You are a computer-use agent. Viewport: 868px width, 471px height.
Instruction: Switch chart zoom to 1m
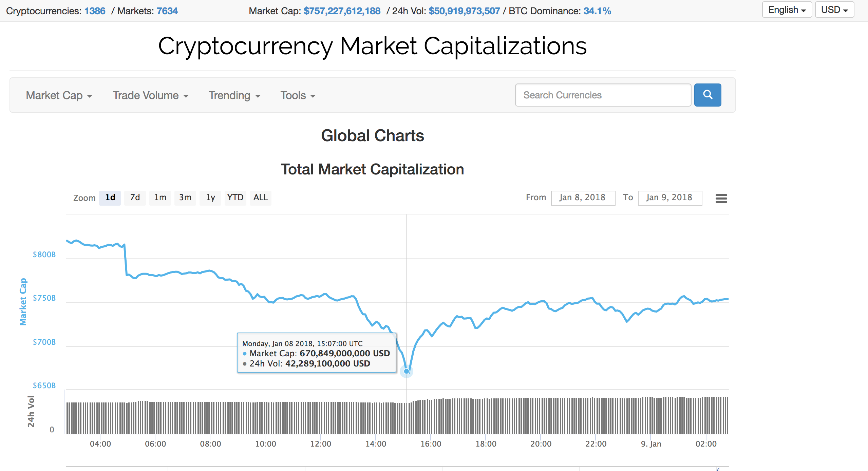point(160,197)
